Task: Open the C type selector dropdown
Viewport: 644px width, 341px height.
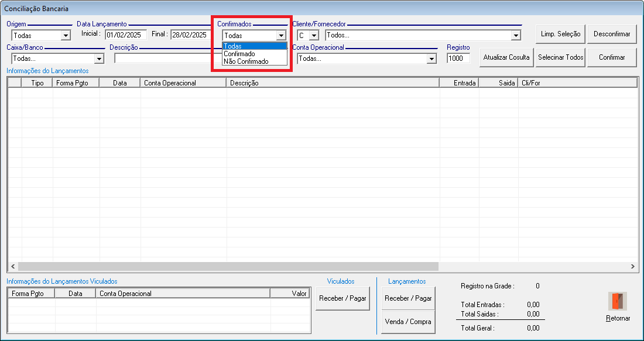Action: tap(314, 36)
